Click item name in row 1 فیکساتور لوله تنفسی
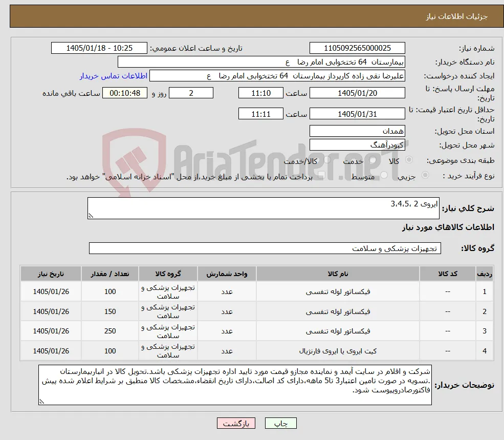Viewport: 504px width, 440px height. pos(338,291)
